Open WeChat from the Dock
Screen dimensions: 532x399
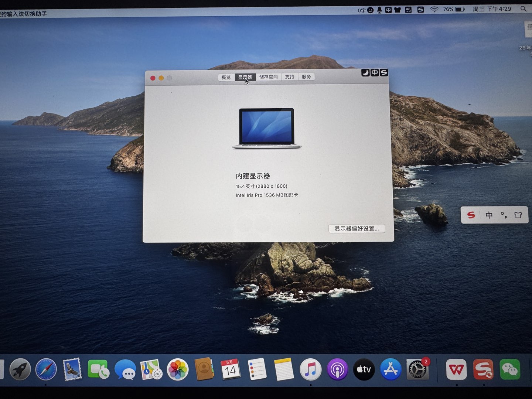510,369
